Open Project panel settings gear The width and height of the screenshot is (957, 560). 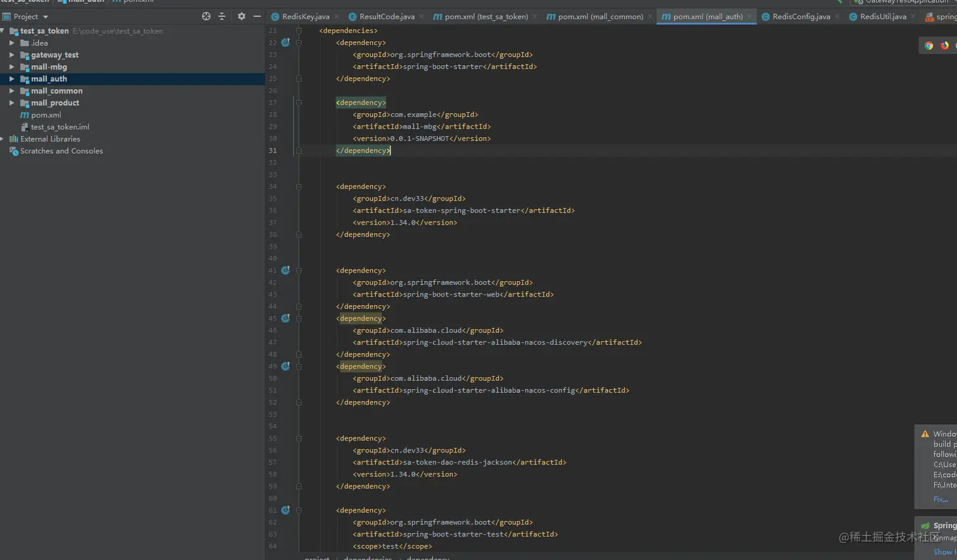tap(241, 16)
